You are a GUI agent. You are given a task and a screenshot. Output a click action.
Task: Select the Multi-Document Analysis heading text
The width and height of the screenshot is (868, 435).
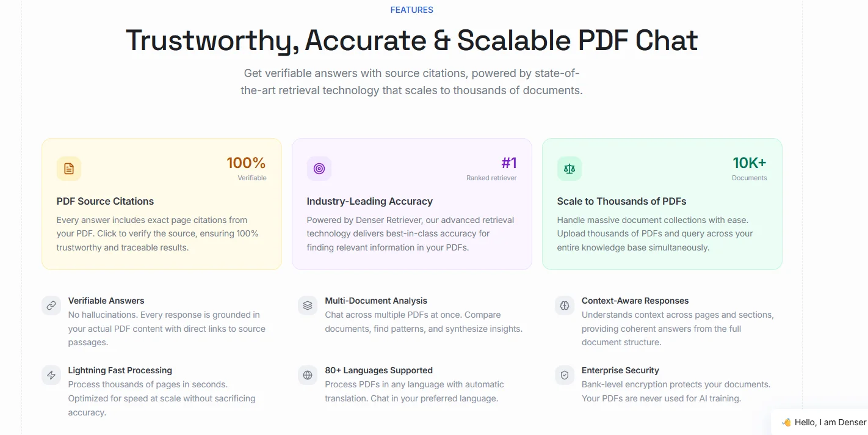coord(376,301)
